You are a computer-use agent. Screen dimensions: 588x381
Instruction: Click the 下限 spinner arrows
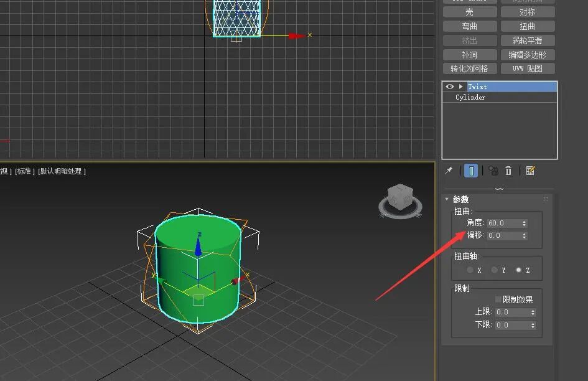[533, 325]
